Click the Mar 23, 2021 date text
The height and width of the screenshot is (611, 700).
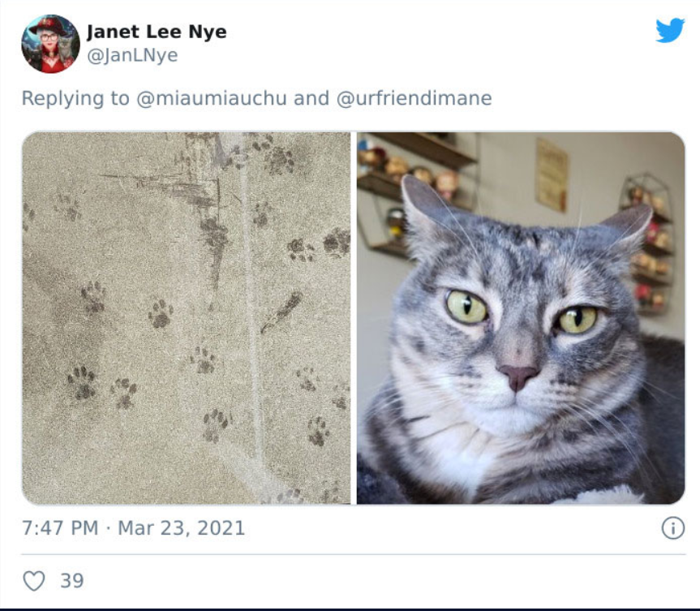click(181, 528)
